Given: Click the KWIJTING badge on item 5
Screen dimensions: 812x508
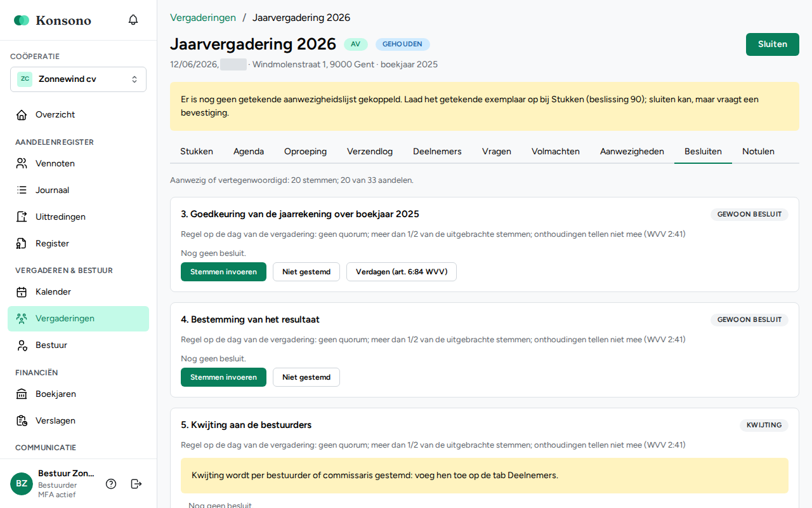Looking at the screenshot, I should pyautogui.click(x=764, y=425).
